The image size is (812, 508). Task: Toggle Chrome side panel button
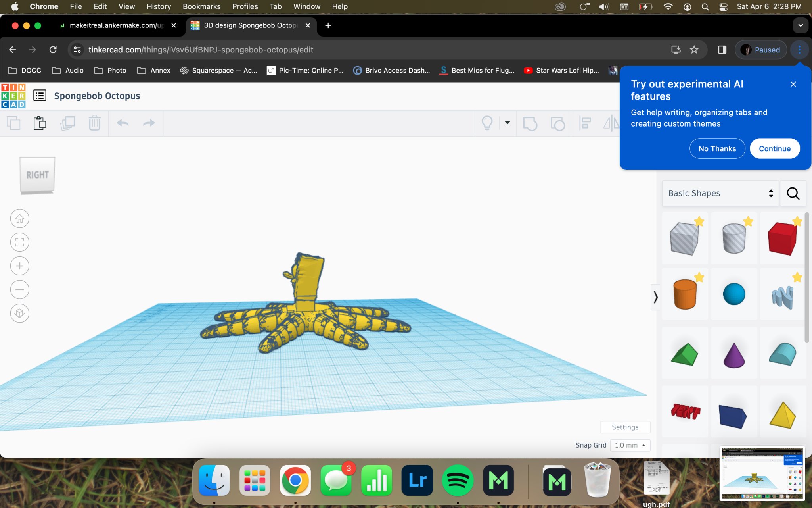click(722, 50)
